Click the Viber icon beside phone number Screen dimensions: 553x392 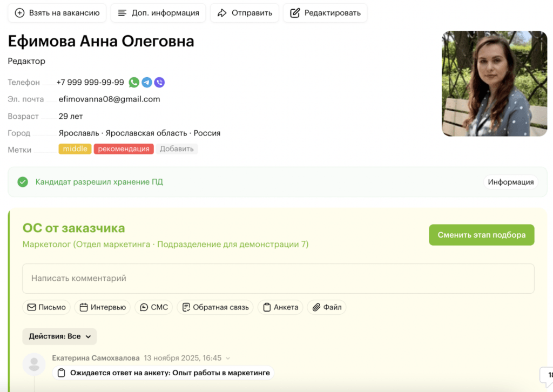pos(159,83)
